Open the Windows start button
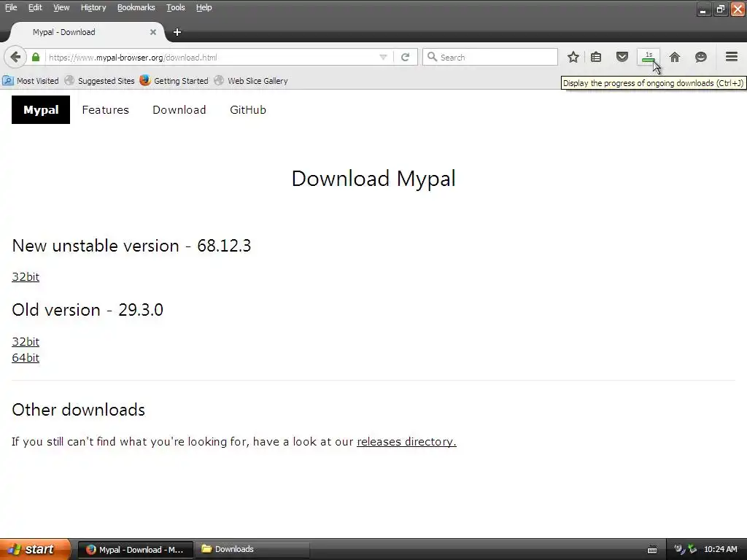Screen dimensions: 747x560 pyautogui.click(x=35, y=549)
